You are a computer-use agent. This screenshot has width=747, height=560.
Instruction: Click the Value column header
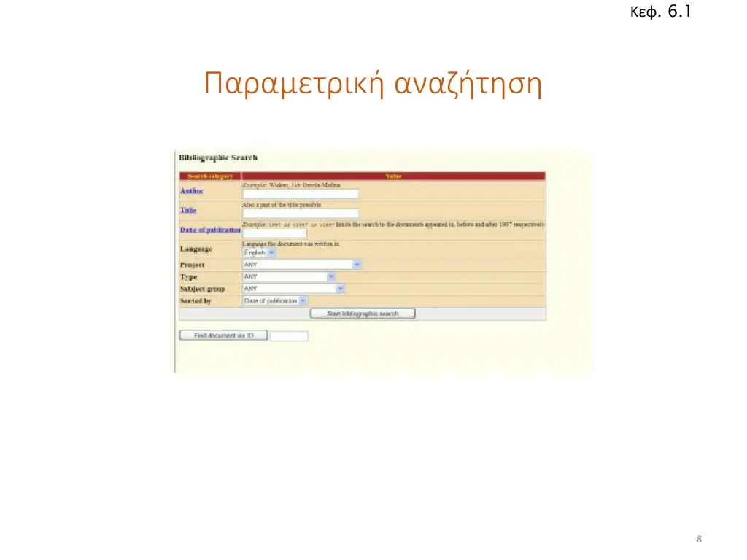393,176
